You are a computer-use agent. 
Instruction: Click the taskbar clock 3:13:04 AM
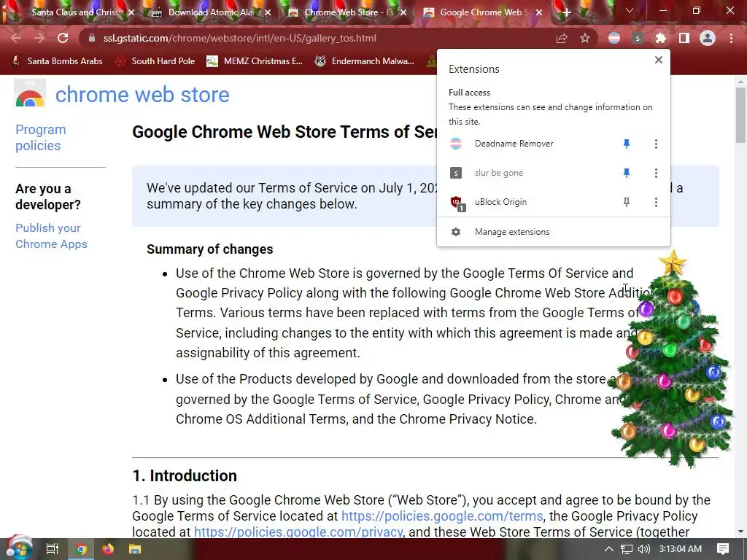click(x=680, y=549)
